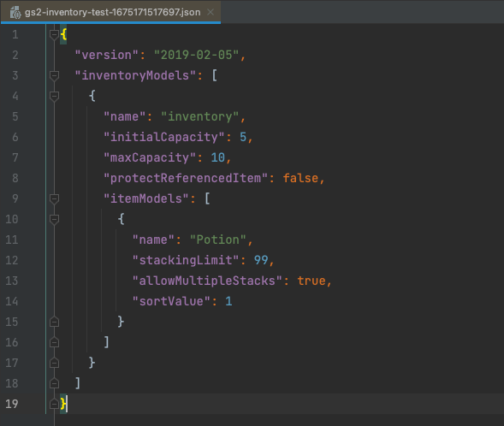This screenshot has width=504, height=426.
Task: Click the JSON file icon in the tab
Action: click(15, 13)
